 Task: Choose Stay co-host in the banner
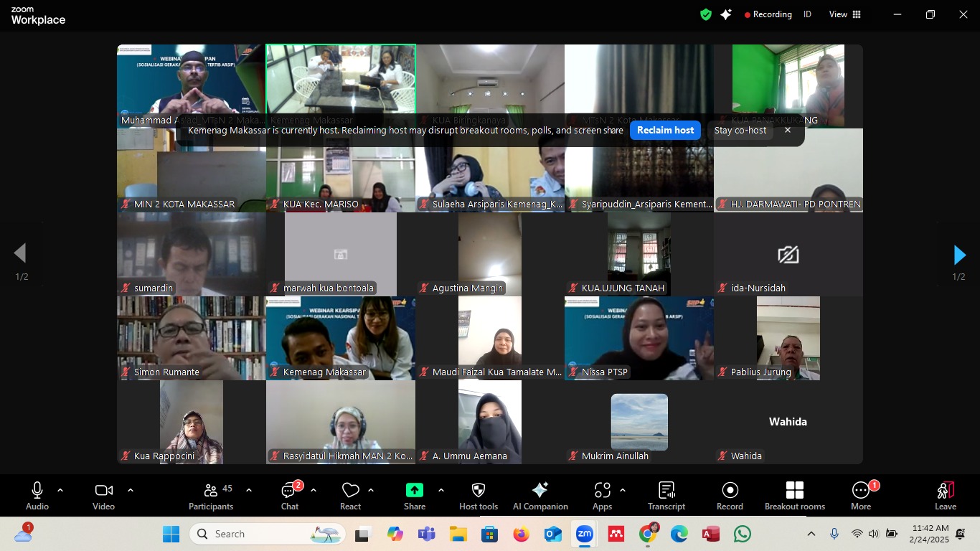740,130
